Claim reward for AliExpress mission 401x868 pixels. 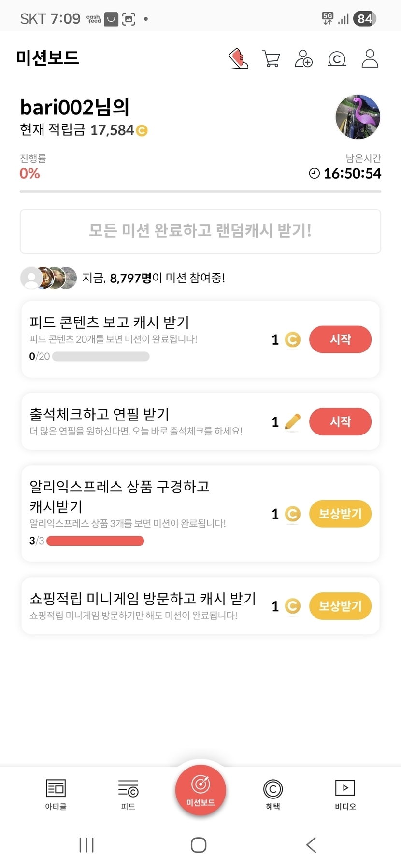click(x=340, y=514)
